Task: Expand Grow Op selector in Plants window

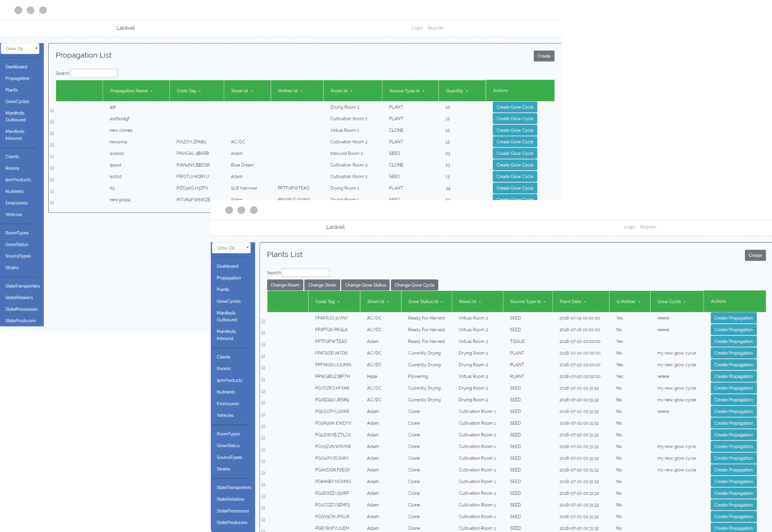Action: click(231, 248)
